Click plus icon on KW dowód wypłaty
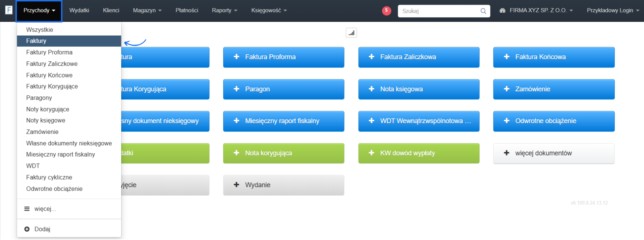The image size is (644, 240). click(x=371, y=153)
